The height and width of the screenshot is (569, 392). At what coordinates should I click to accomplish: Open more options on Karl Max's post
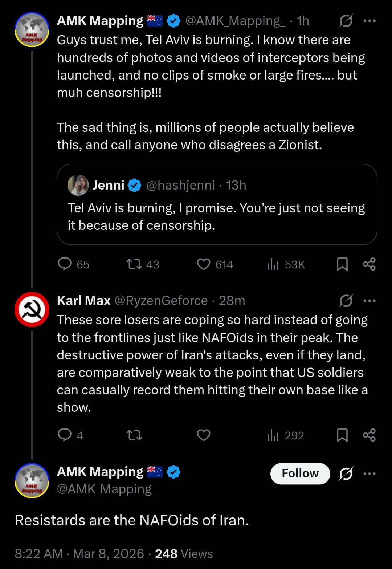[x=369, y=301]
